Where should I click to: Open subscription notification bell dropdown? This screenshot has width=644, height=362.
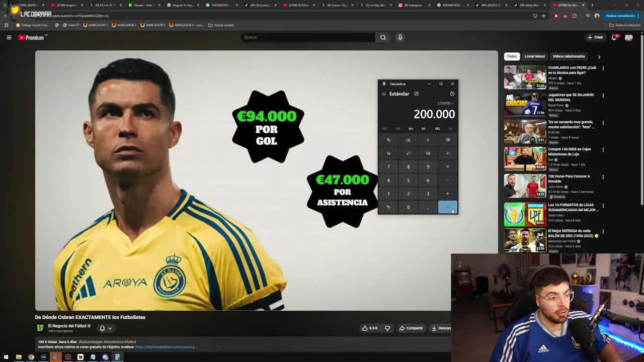106,328
